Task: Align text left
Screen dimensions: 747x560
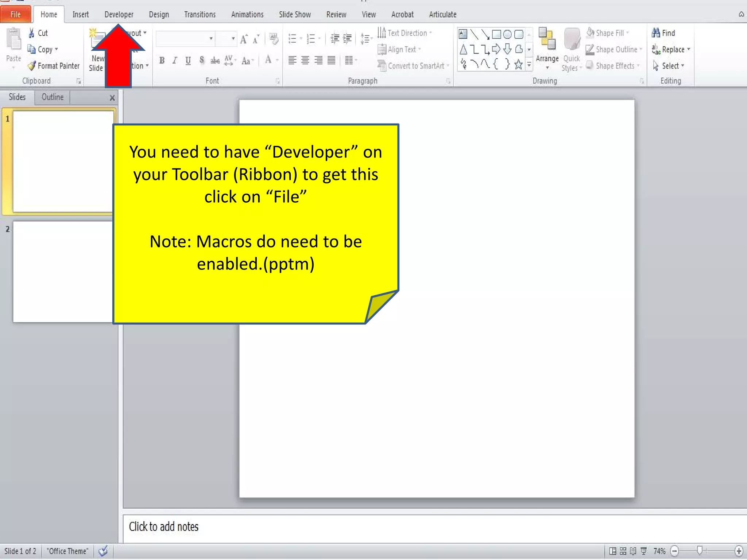Action: [x=292, y=60]
